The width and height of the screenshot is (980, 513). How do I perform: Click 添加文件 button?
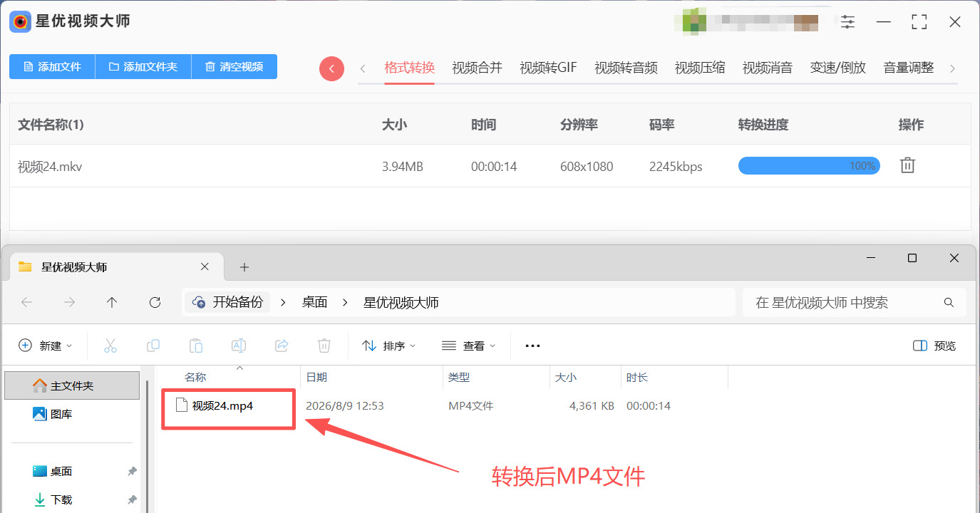click(52, 66)
